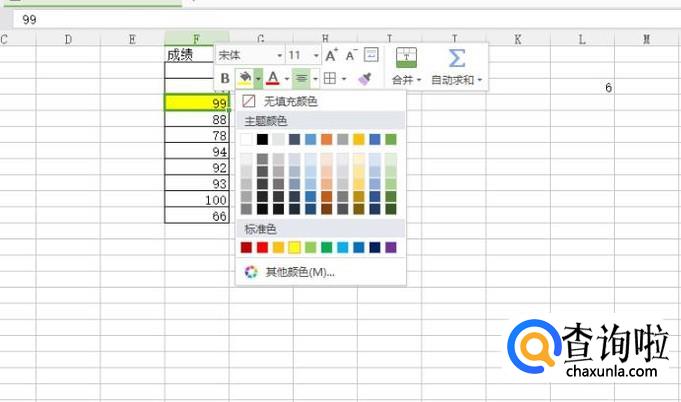
Task: Select the cell containing 78
Action: pyautogui.click(x=197, y=135)
